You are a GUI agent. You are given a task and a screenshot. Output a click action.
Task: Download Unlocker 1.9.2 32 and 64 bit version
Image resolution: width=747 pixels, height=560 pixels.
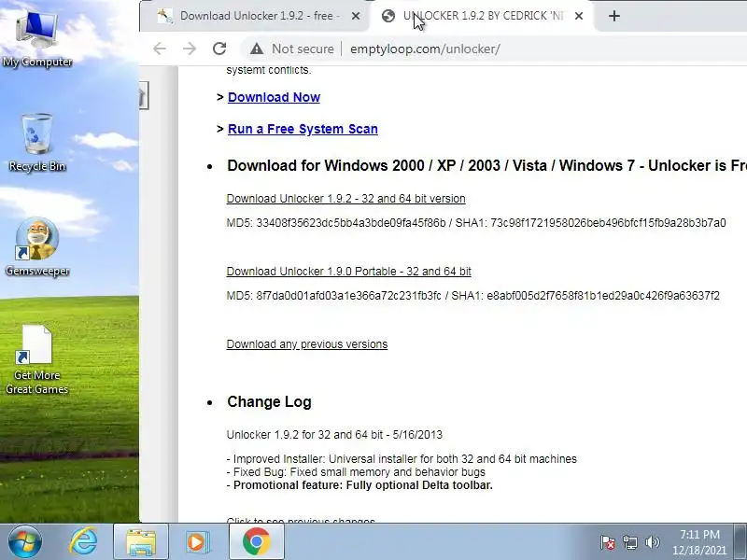(345, 199)
